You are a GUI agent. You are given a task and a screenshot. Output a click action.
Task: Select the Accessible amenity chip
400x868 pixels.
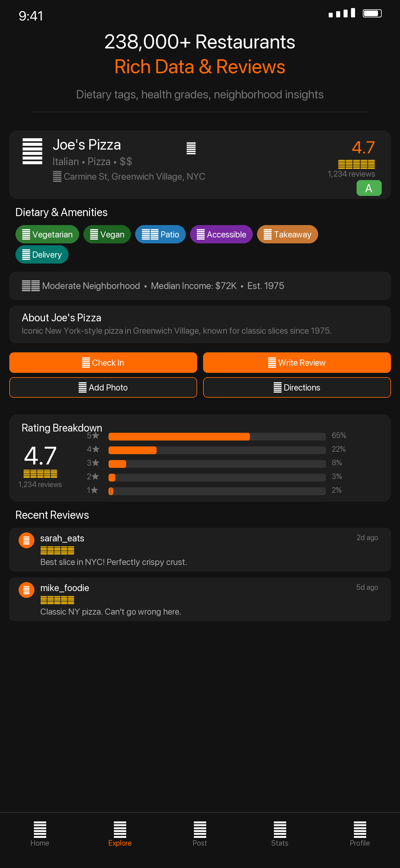(x=221, y=234)
